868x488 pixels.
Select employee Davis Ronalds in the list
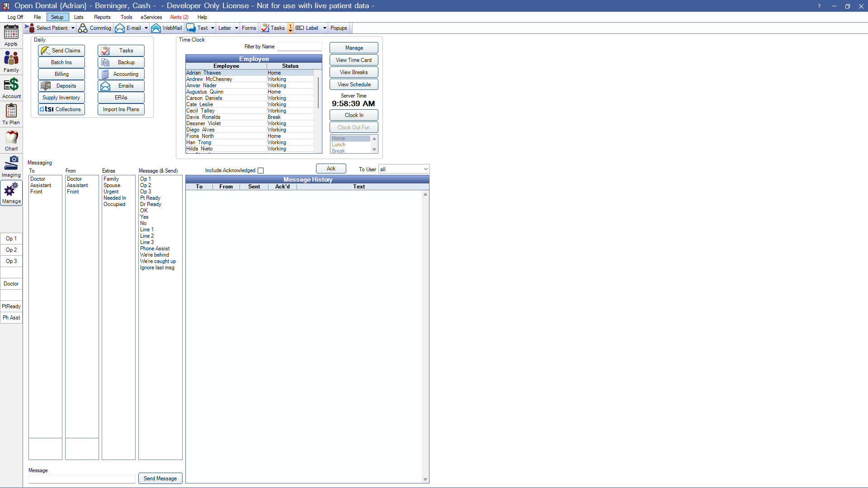point(203,117)
